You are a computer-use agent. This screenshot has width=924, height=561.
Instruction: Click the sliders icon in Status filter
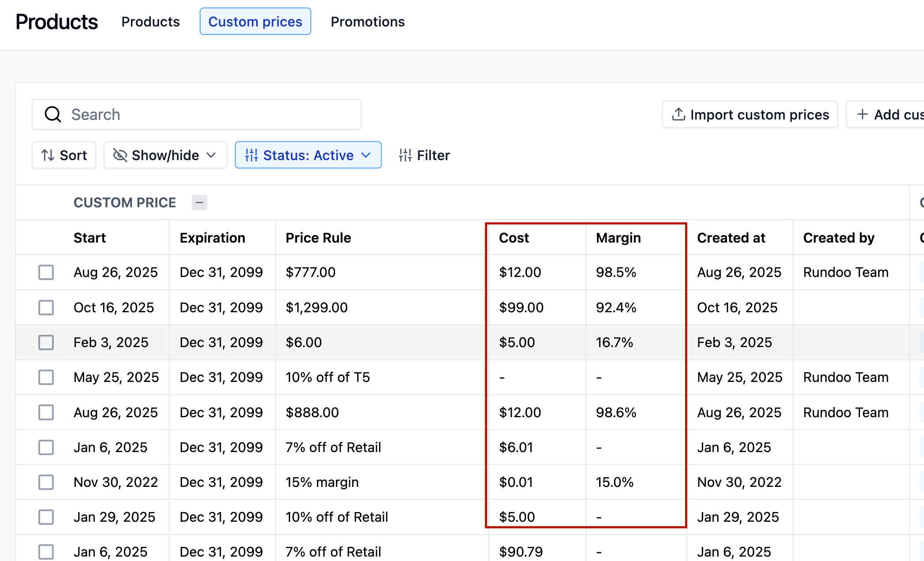[x=251, y=155]
